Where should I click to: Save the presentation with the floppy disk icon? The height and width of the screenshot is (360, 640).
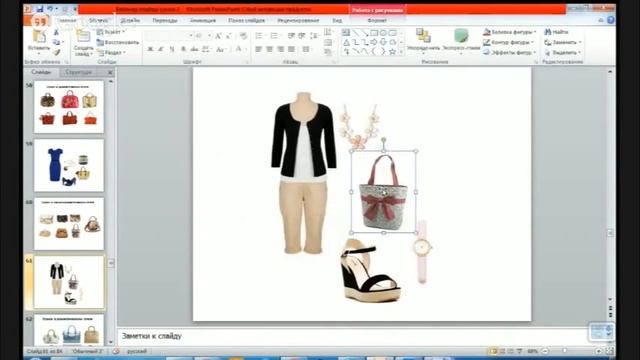(x=40, y=9)
